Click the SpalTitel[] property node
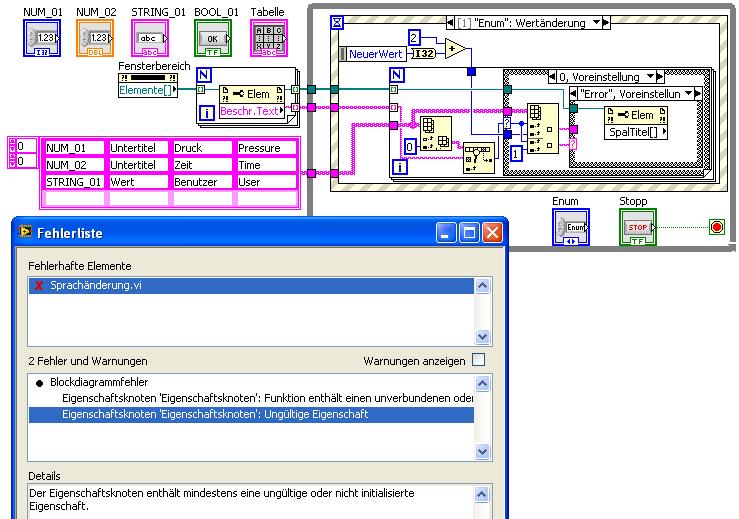This screenshot has height=519, width=739. click(636, 132)
